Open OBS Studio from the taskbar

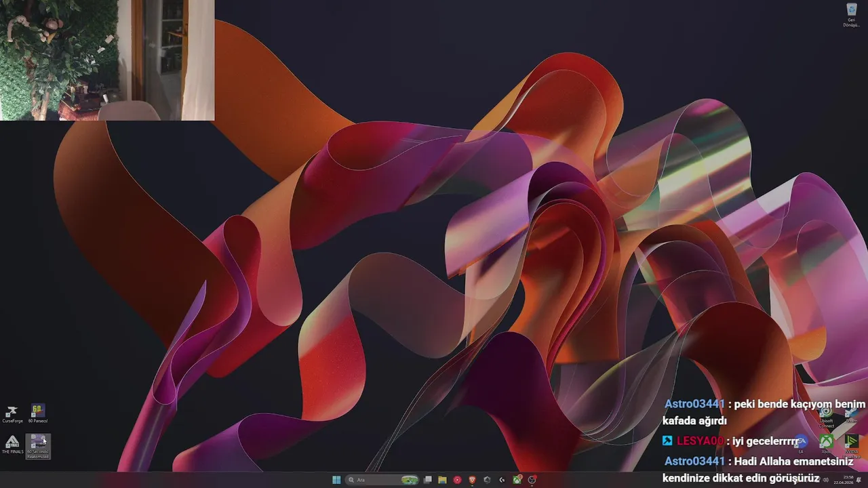point(532,480)
